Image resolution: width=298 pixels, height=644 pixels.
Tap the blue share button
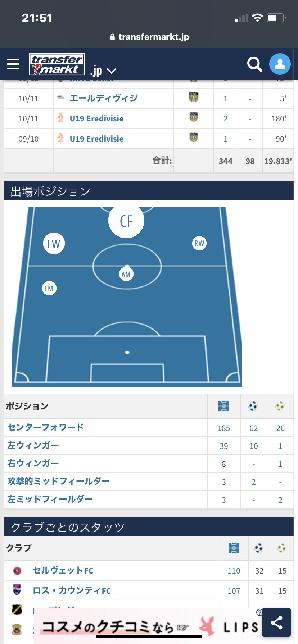[276, 622]
